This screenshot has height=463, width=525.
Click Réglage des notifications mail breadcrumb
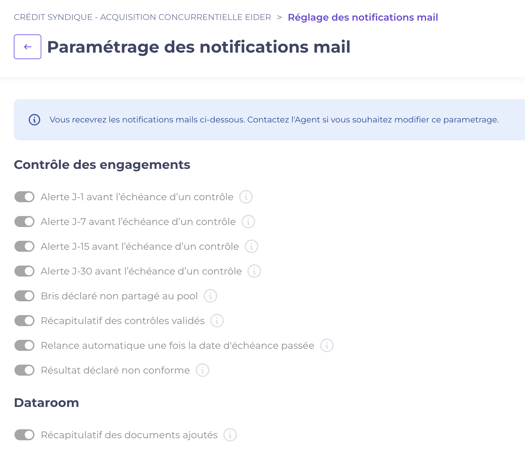(363, 17)
